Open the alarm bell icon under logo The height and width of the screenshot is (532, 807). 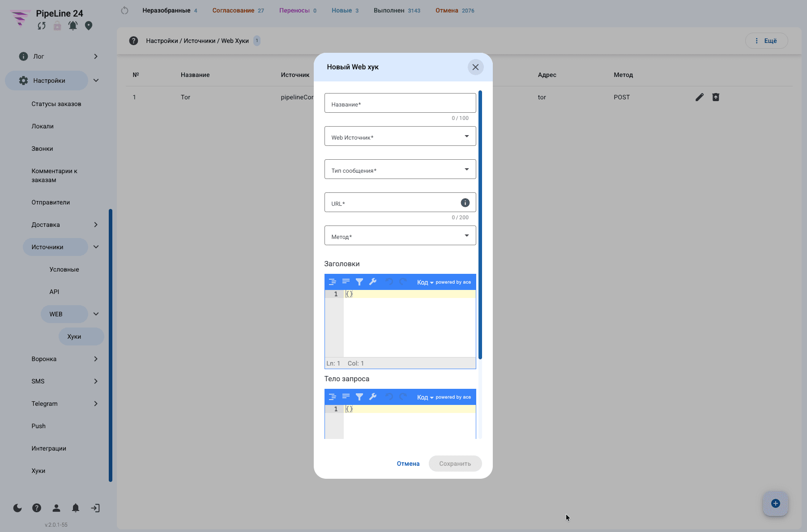point(73,26)
